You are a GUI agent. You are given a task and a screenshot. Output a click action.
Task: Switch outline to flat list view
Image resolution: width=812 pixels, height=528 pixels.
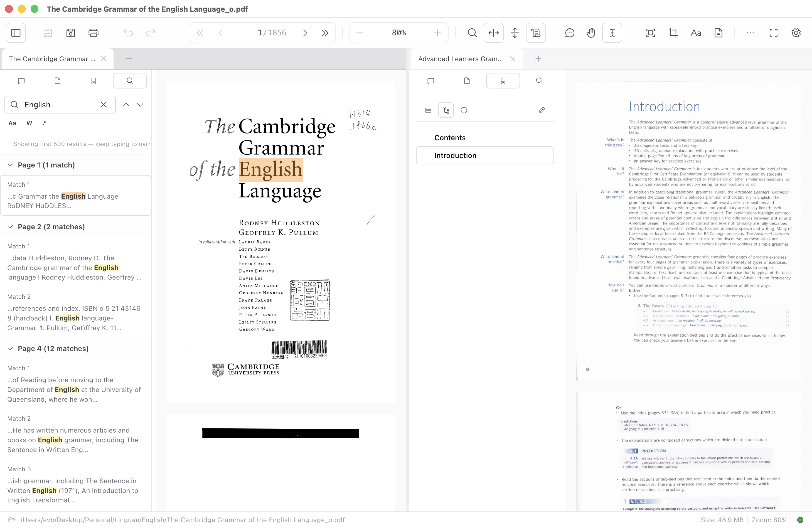428,110
